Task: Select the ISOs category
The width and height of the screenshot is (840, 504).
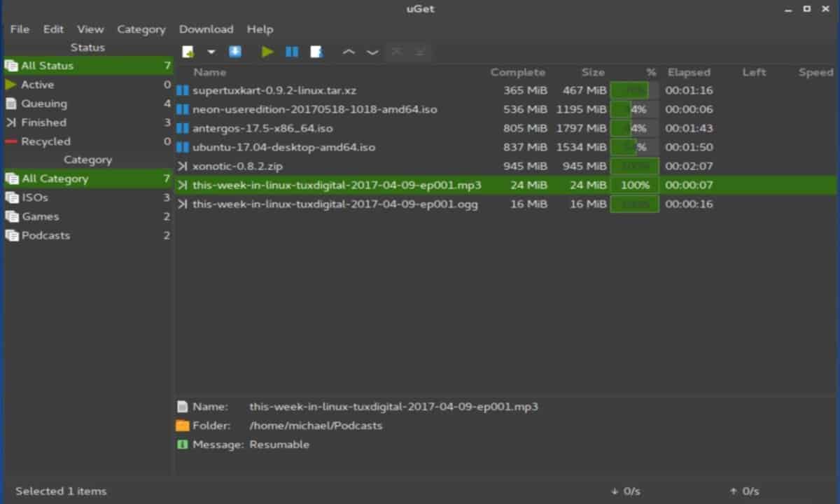Action: click(x=35, y=197)
